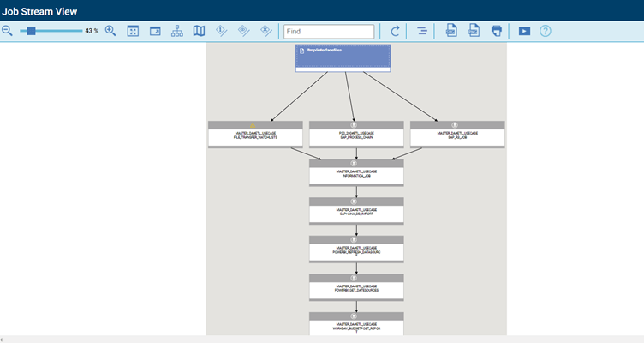
Task: Click the zoom level slider
Action: point(51,31)
